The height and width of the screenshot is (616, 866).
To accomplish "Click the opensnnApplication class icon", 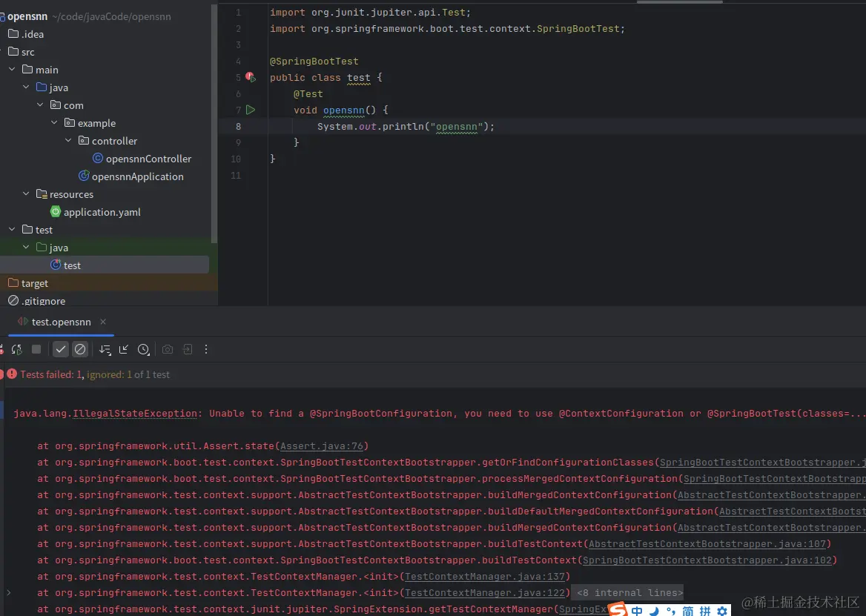I will pos(84,176).
